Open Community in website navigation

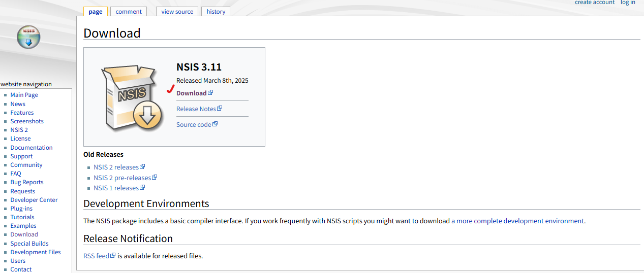[x=26, y=165]
